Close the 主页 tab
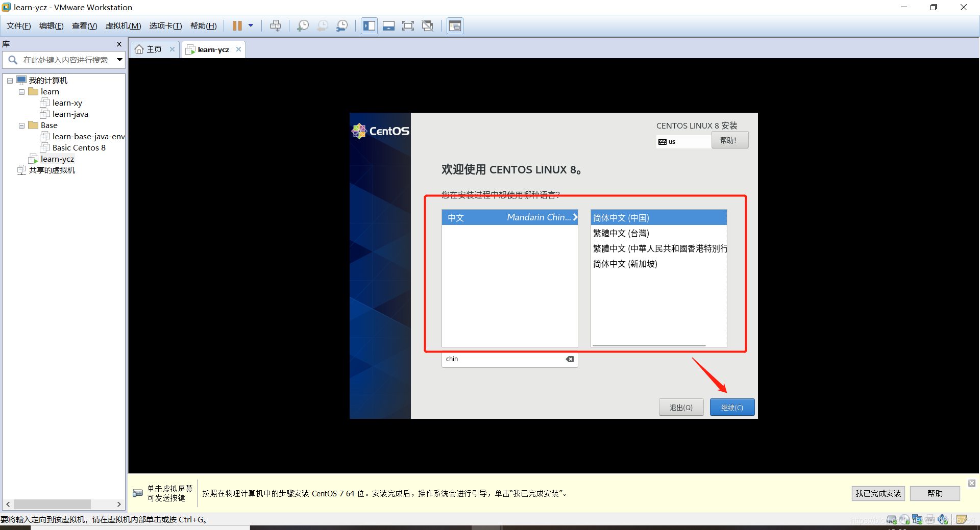This screenshot has height=530, width=980. [172, 49]
